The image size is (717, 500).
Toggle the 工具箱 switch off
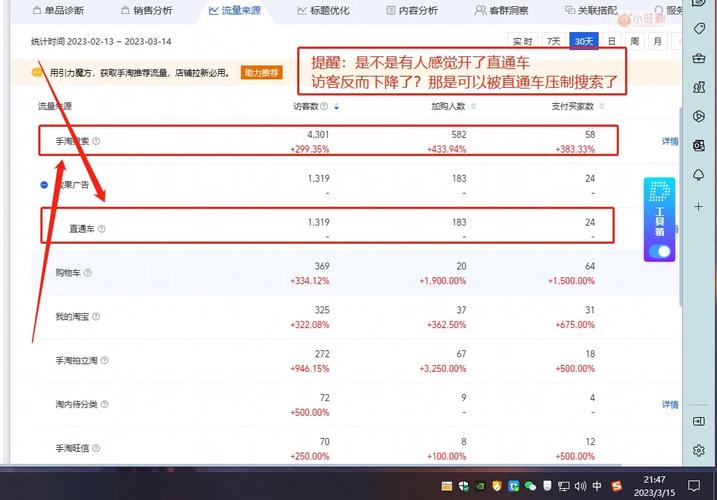click(659, 251)
